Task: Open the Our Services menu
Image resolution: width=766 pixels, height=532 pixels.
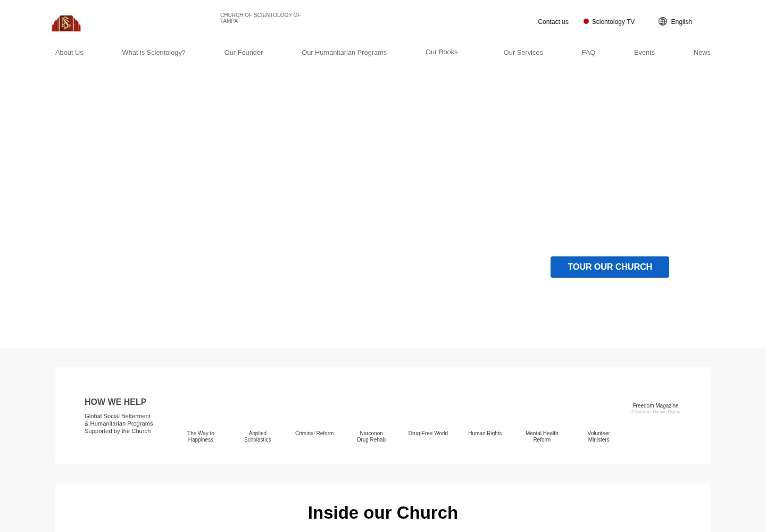Action: coord(523,53)
